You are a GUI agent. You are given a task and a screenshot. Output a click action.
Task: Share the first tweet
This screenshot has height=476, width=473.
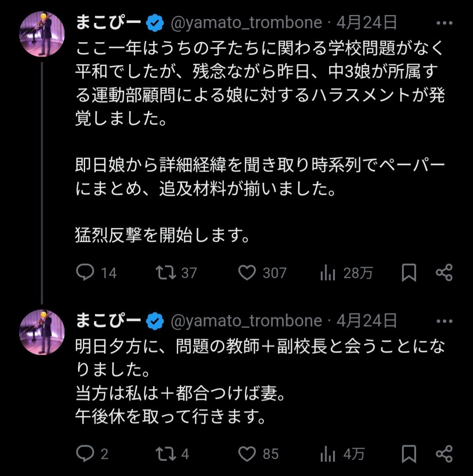(444, 273)
